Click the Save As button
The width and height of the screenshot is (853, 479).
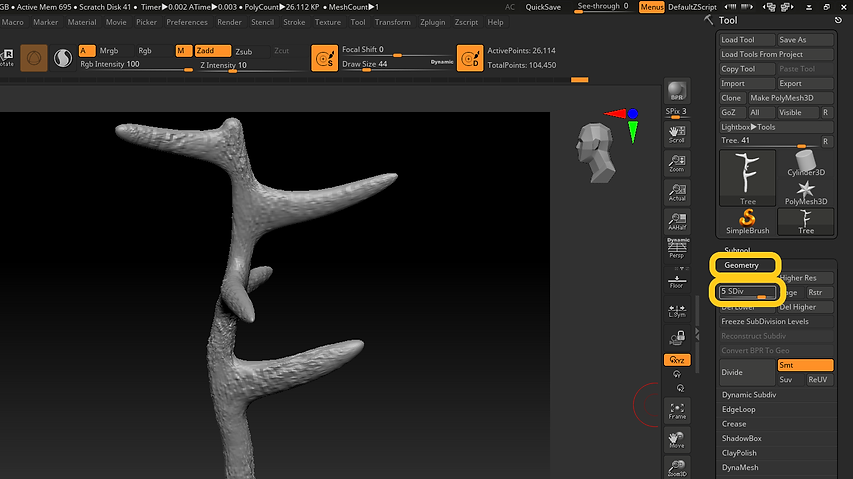(x=805, y=40)
